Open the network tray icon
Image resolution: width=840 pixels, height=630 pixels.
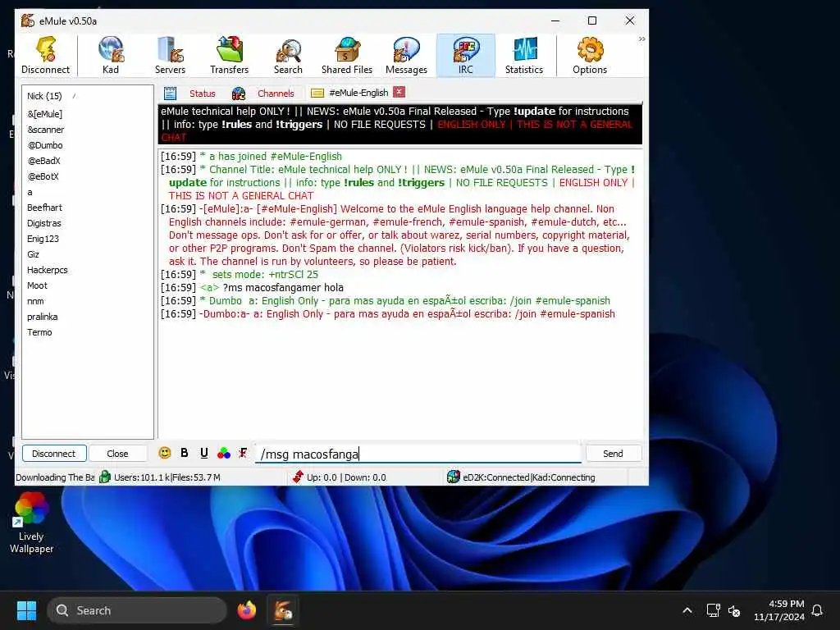click(x=713, y=610)
